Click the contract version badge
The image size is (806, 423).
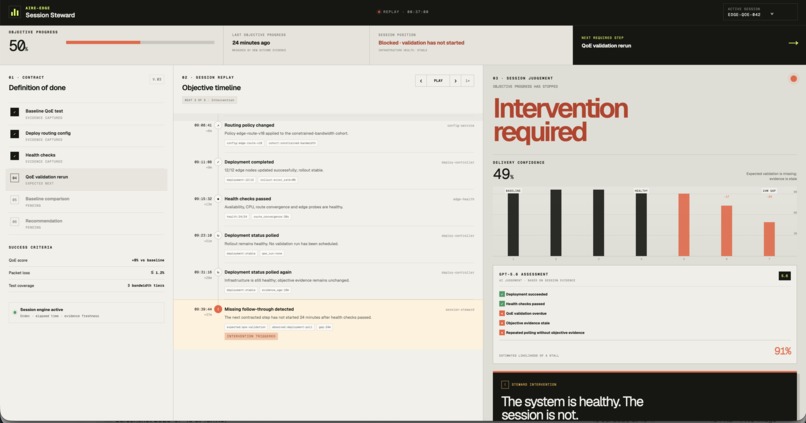[x=157, y=79]
